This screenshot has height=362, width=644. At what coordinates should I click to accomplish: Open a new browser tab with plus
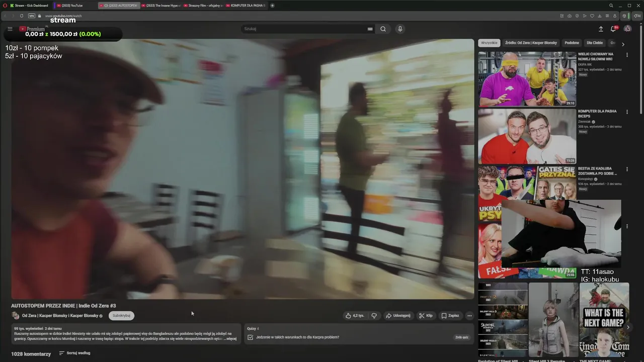(x=273, y=6)
